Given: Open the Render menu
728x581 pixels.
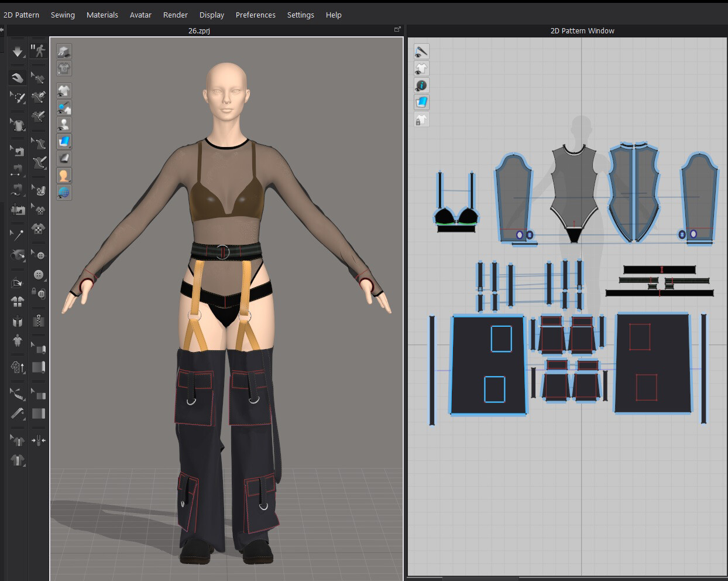Looking at the screenshot, I should coord(175,15).
